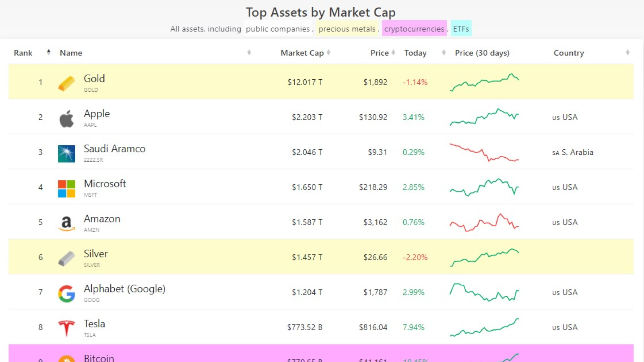This screenshot has height=362, width=644.
Task: Click Silver's -2.20% daily change
Action: click(415, 257)
